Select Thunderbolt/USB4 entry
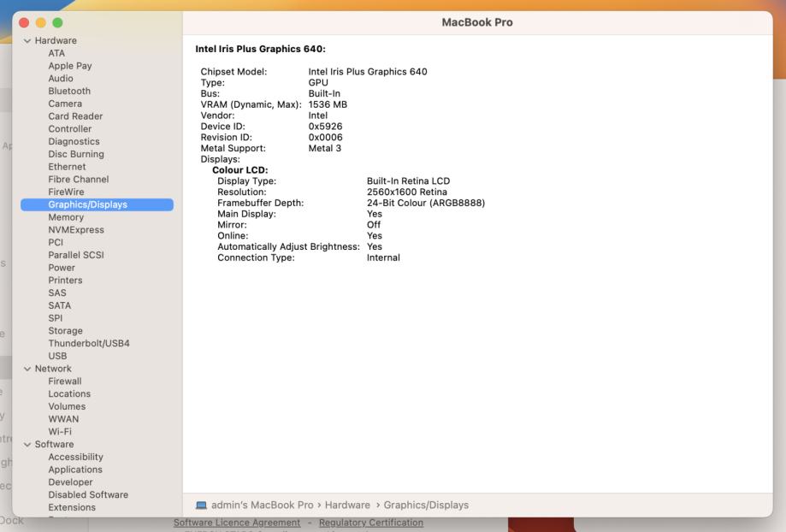This screenshot has height=532, width=786. pyautogui.click(x=89, y=343)
